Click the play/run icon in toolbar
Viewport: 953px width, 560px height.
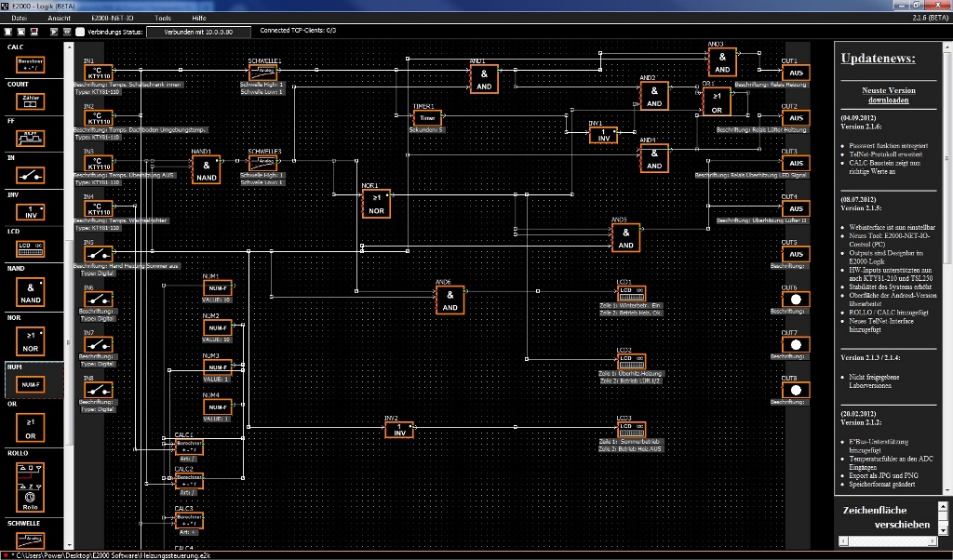[x=54, y=31]
